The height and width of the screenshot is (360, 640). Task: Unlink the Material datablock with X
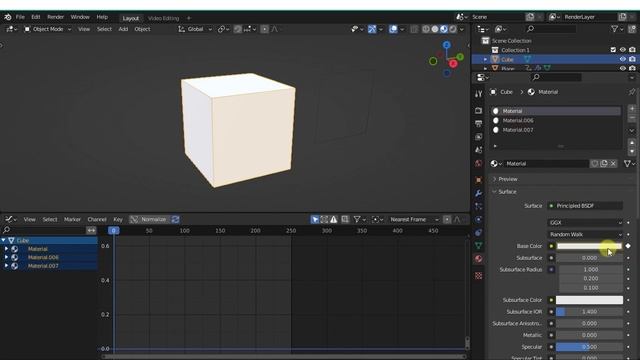click(613, 164)
